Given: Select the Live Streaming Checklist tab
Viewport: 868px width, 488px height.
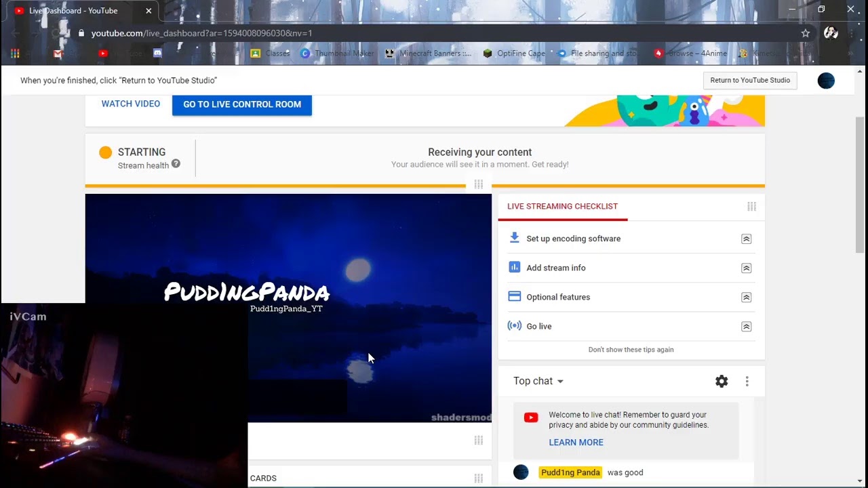Looking at the screenshot, I should (x=562, y=206).
